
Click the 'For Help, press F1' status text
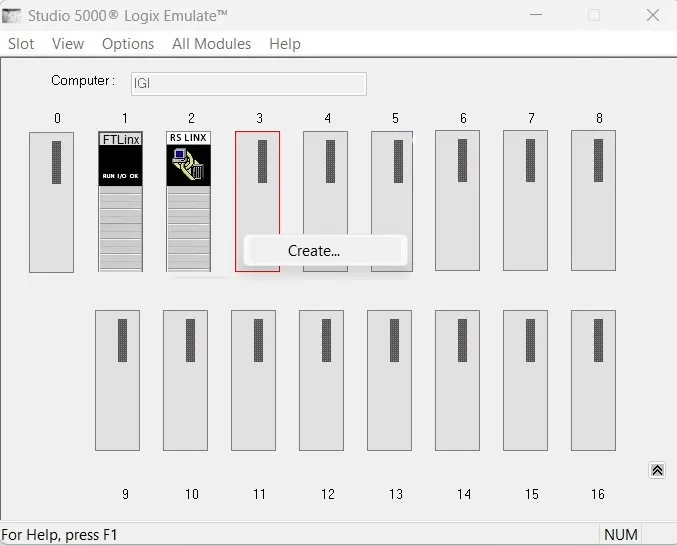[60, 535]
